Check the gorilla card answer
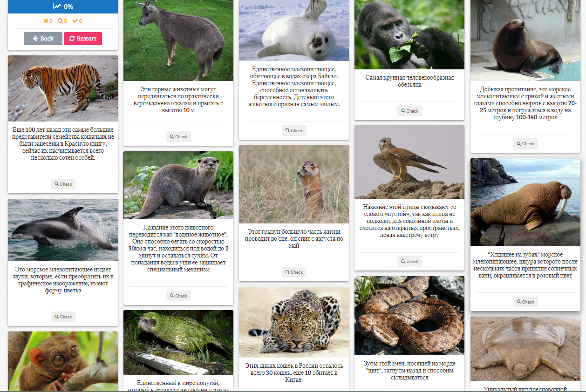The height and width of the screenshot is (392, 586). click(409, 111)
